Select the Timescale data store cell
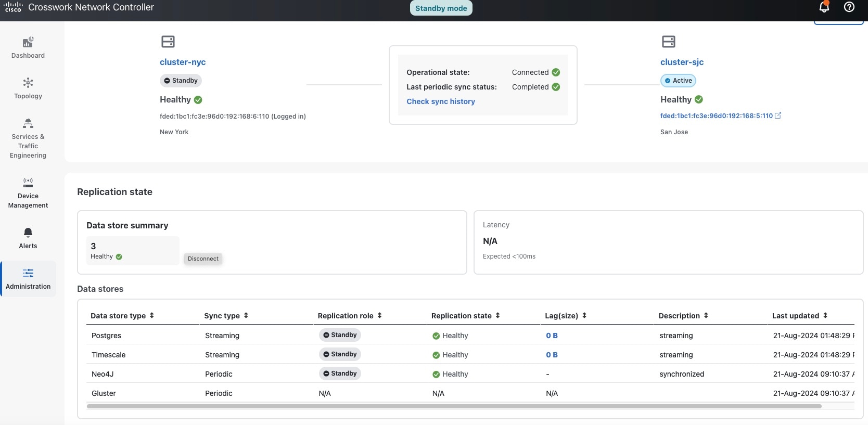Image resolution: width=868 pixels, height=425 pixels. [108, 355]
